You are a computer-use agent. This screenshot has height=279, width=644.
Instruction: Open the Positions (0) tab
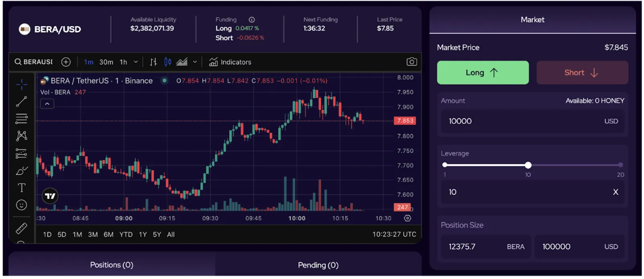coord(111,265)
